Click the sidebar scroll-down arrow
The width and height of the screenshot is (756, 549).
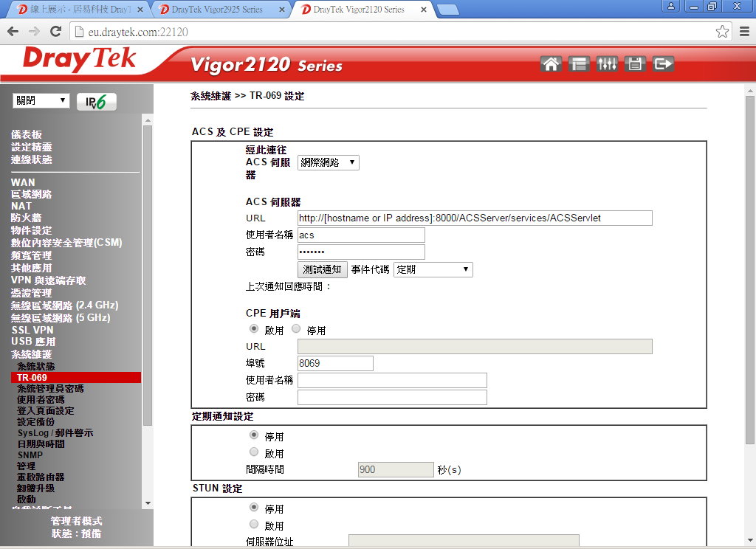[x=148, y=503]
